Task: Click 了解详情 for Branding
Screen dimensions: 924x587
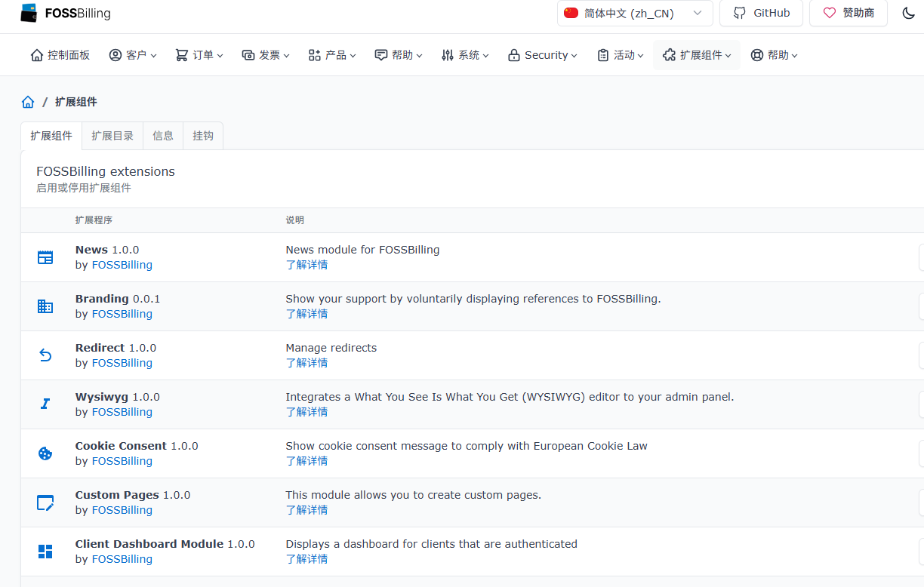Action: point(306,314)
